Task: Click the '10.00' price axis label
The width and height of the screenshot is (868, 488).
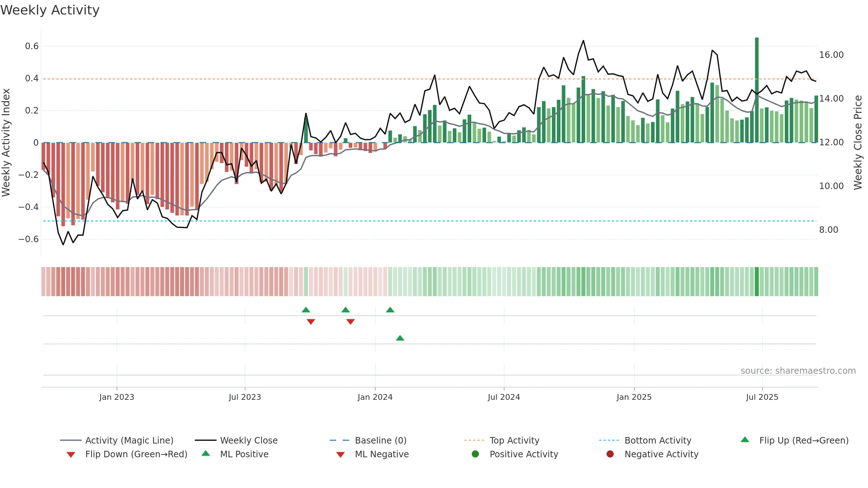Action: coord(831,186)
